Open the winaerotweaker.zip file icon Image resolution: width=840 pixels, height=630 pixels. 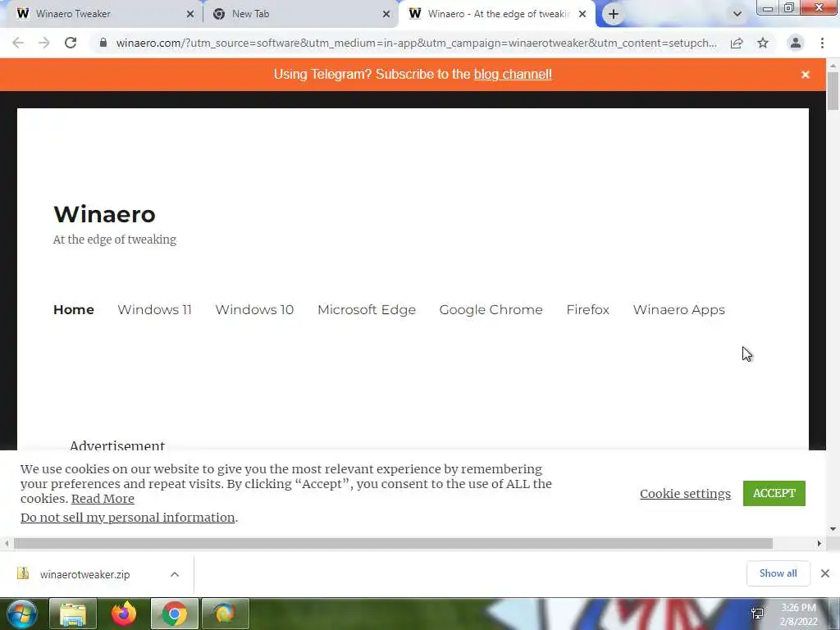pos(23,573)
